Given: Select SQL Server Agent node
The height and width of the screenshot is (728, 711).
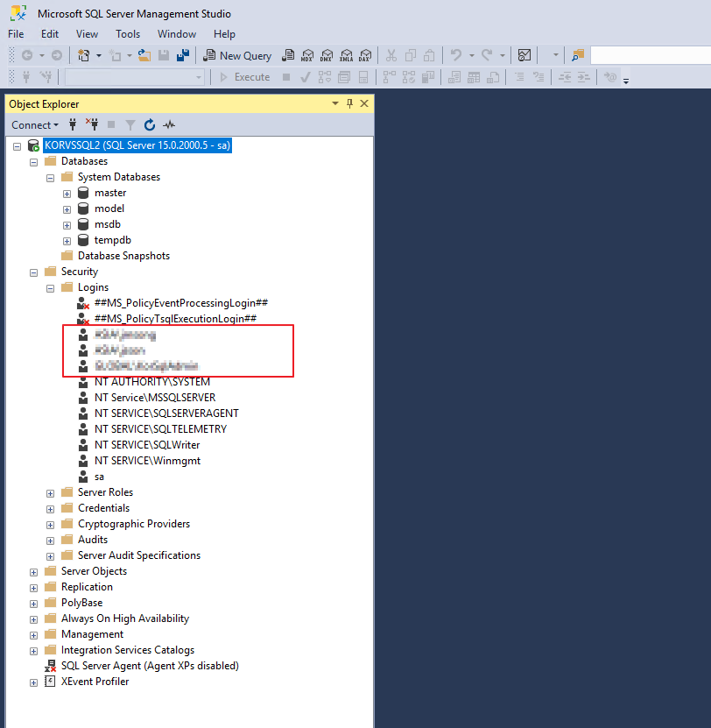Looking at the screenshot, I should [x=150, y=666].
